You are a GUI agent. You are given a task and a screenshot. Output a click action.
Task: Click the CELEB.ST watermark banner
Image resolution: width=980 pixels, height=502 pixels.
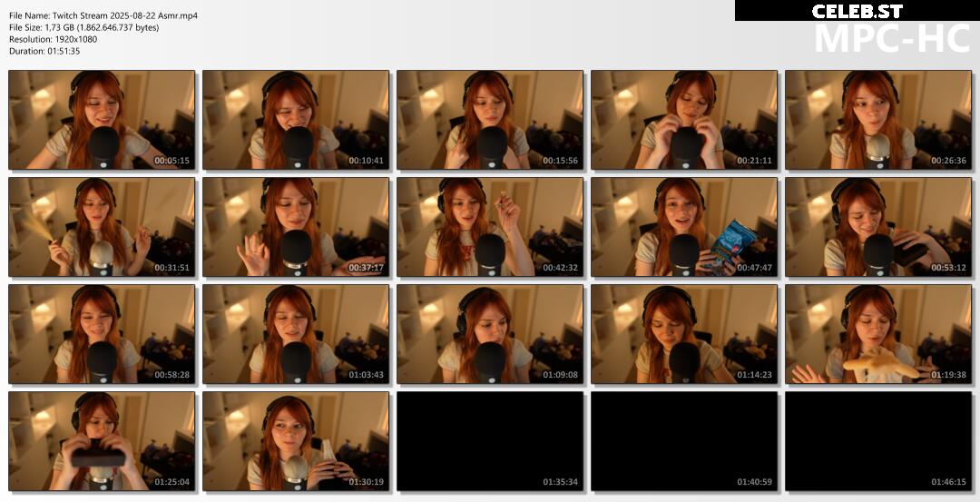(x=857, y=11)
